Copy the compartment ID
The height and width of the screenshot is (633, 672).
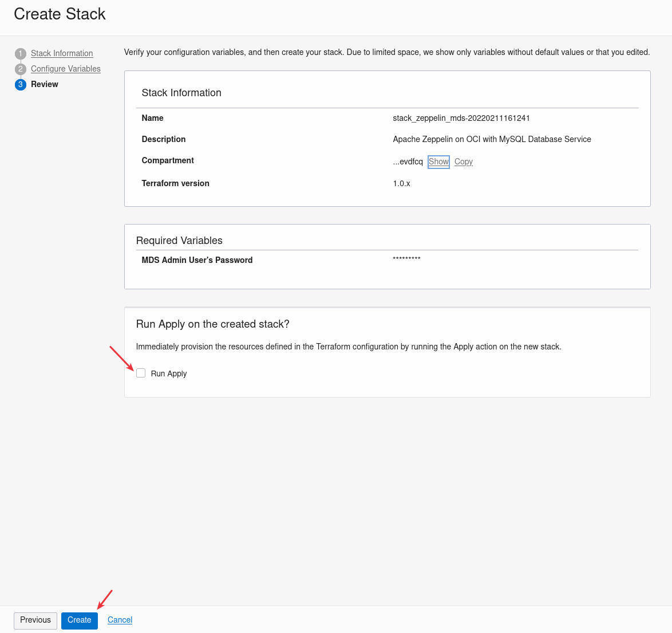[464, 162]
